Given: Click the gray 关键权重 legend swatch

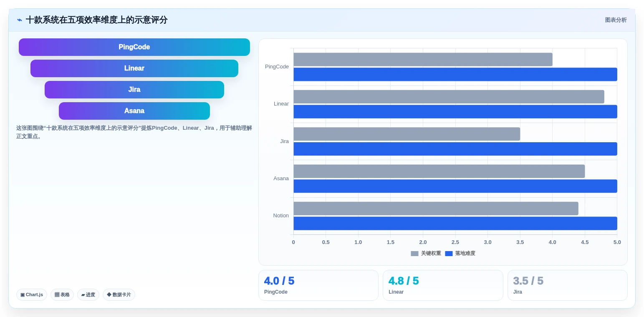Looking at the screenshot, I should [414, 254].
